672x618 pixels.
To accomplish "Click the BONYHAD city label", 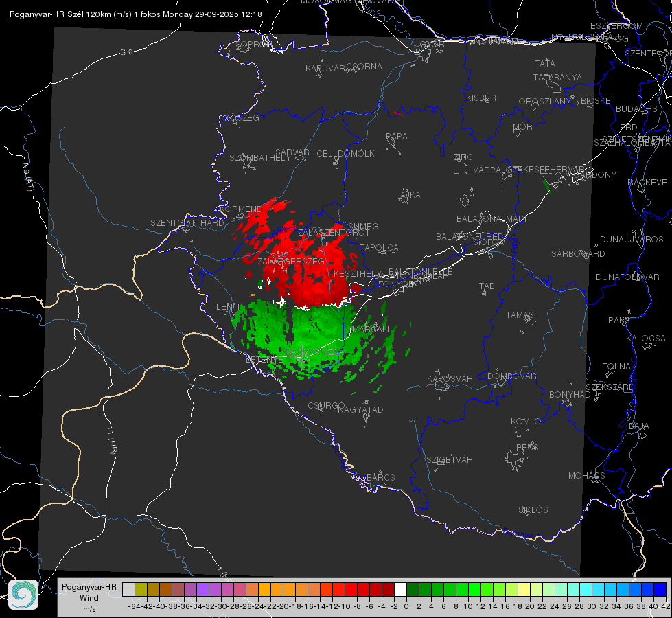I will [570, 395].
